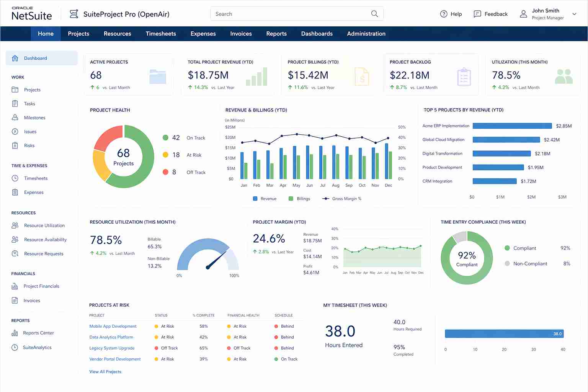
Task: Click the yellow At Risk legend dot
Action: click(x=165, y=155)
